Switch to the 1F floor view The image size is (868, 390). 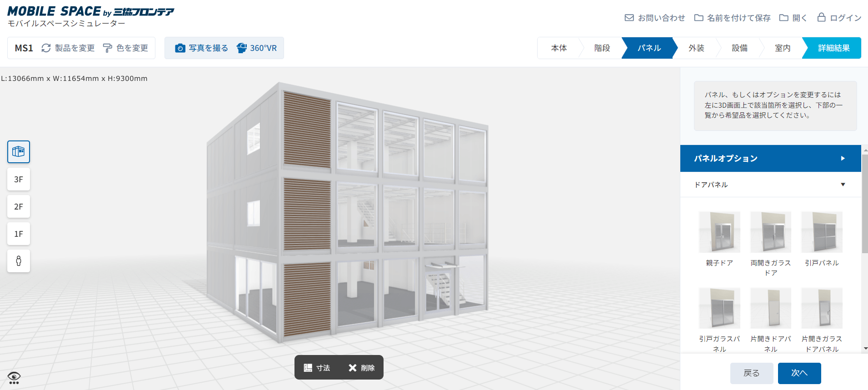pyautogui.click(x=19, y=234)
